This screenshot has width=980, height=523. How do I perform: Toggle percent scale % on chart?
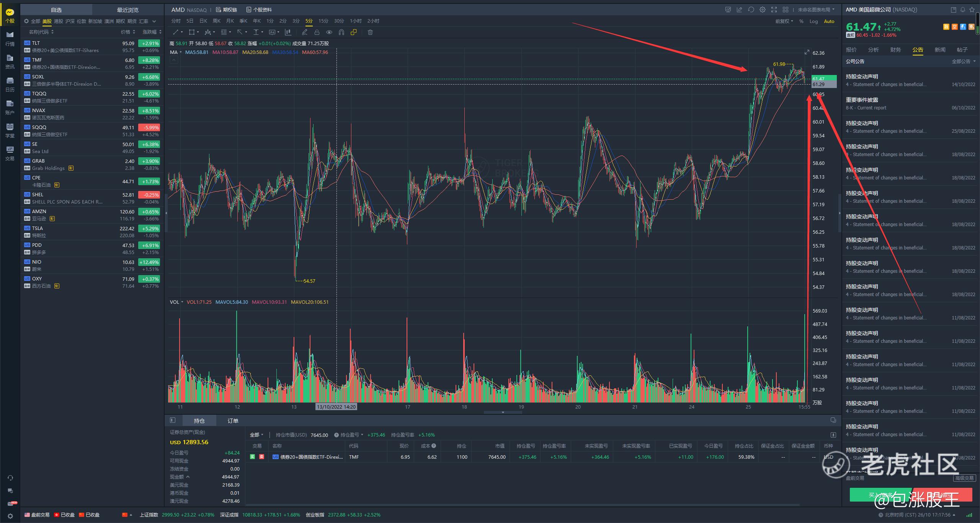click(801, 21)
